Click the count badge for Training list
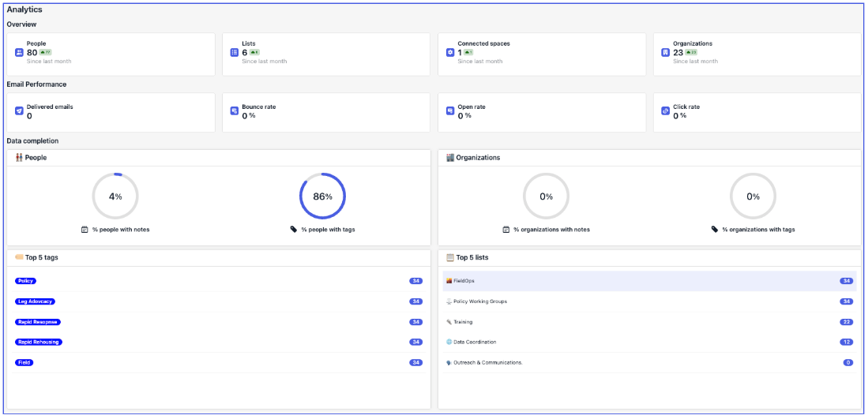This screenshot has height=419, width=868. click(x=847, y=322)
